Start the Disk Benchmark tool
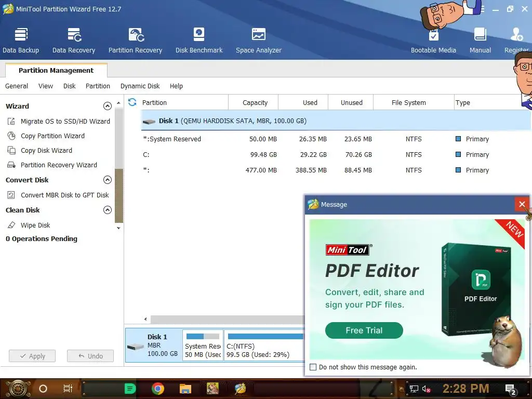532x399 pixels. [199, 41]
